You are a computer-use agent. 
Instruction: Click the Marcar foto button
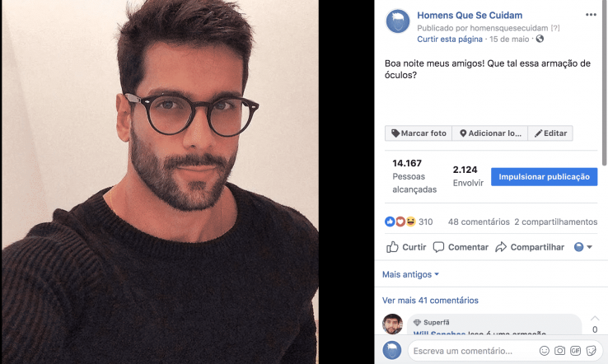tap(419, 133)
